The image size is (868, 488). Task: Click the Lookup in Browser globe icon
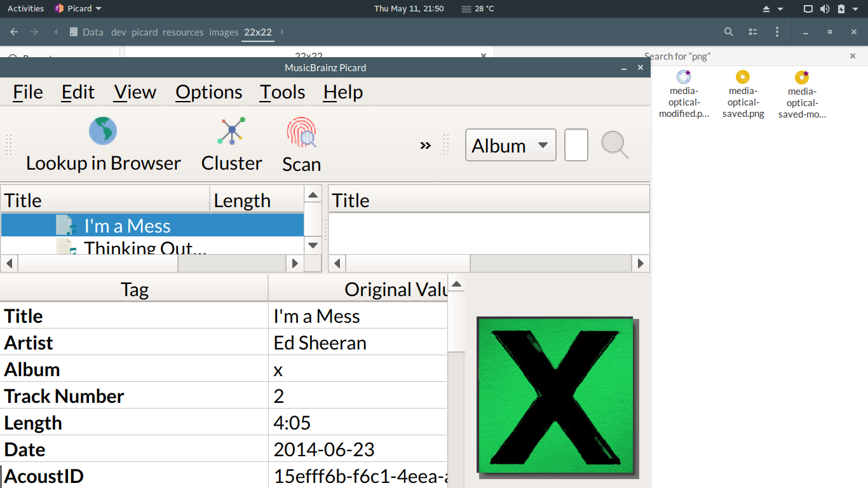(102, 131)
